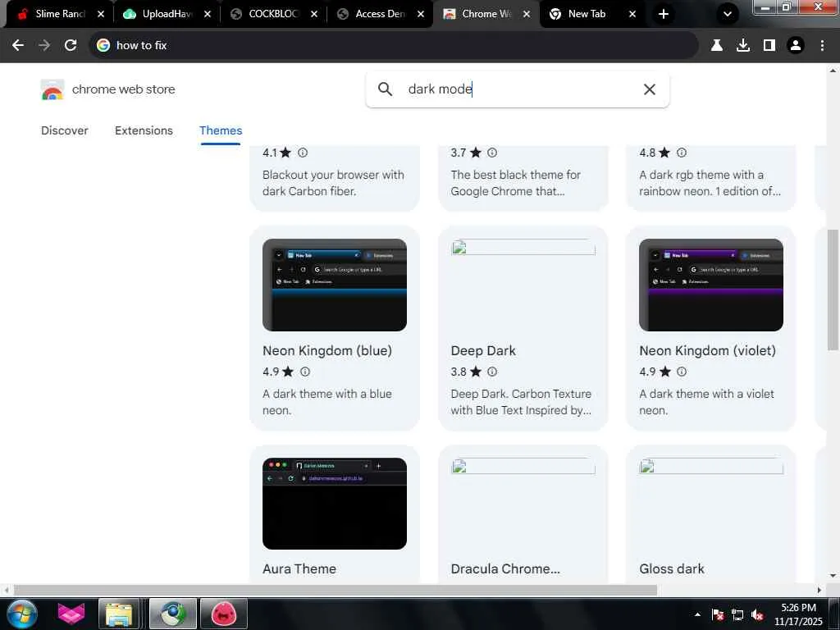Reload the current page
The width and height of the screenshot is (840, 630).
point(71,46)
